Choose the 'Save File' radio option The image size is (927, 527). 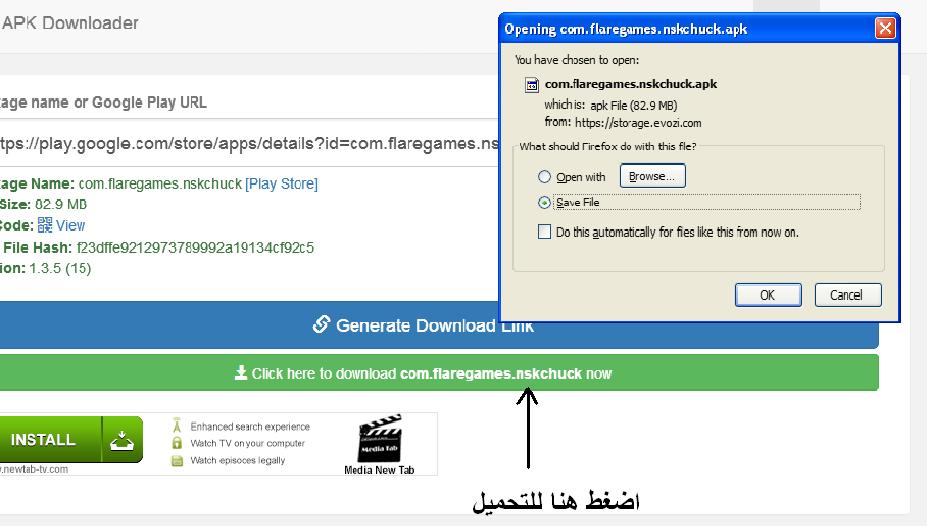pyautogui.click(x=544, y=202)
